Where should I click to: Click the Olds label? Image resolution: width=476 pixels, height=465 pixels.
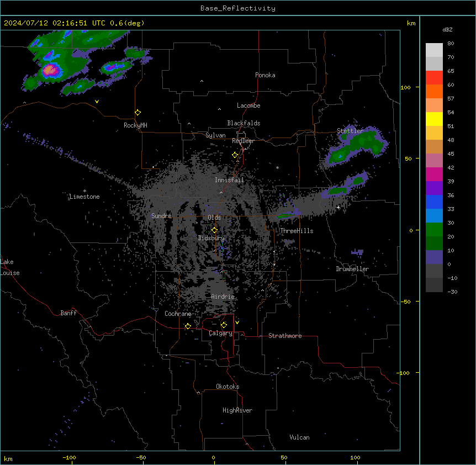point(214,218)
